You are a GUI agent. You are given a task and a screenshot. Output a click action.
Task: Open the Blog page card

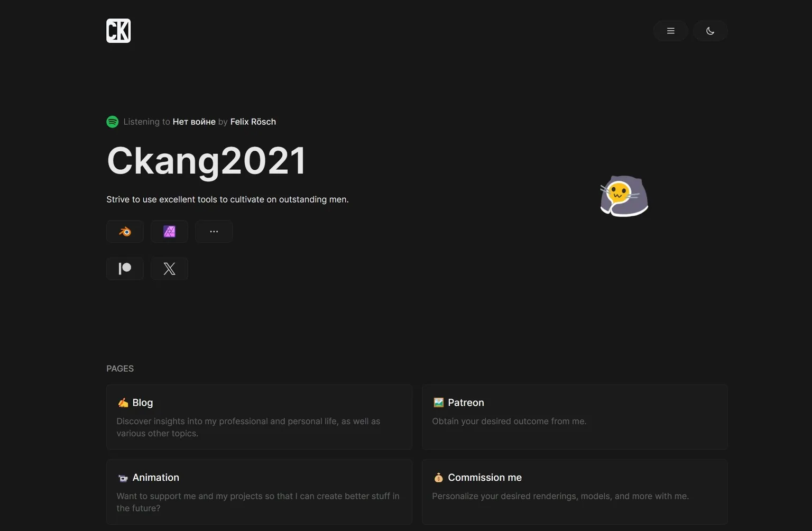click(259, 417)
